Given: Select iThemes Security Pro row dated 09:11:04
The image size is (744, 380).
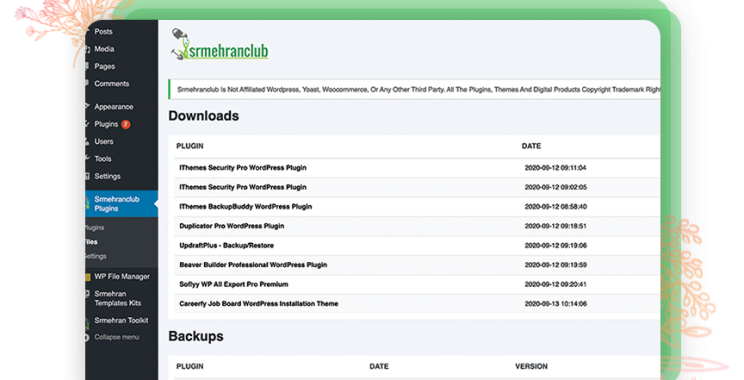Looking at the screenshot, I should pyautogui.click(x=417, y=168).
